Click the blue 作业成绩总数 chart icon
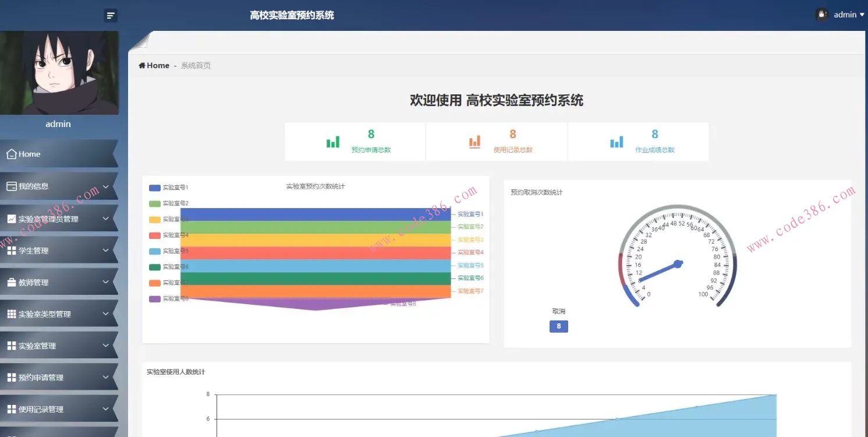The width and height of the screenshot is (868, 437). (x=617, y=142)
